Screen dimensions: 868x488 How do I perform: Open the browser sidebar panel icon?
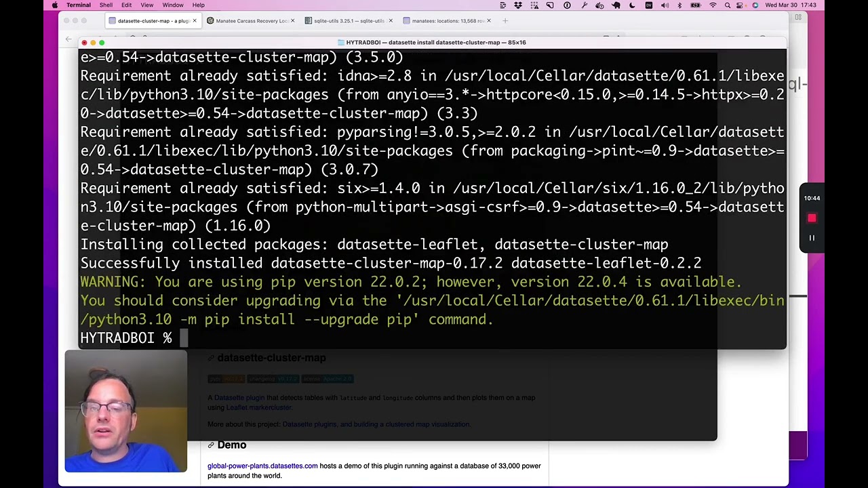[x=798, y=18]
